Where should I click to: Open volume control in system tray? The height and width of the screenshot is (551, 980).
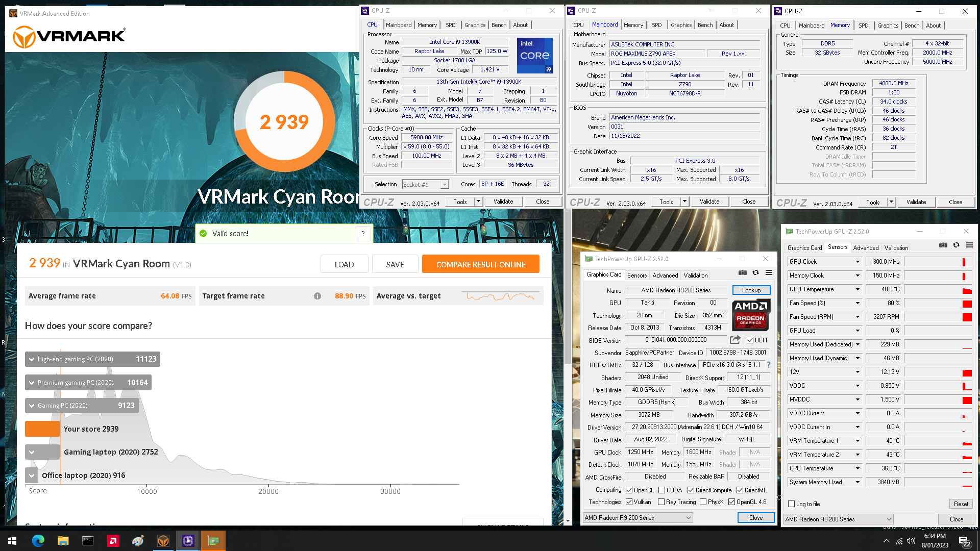tap(912, 541)
